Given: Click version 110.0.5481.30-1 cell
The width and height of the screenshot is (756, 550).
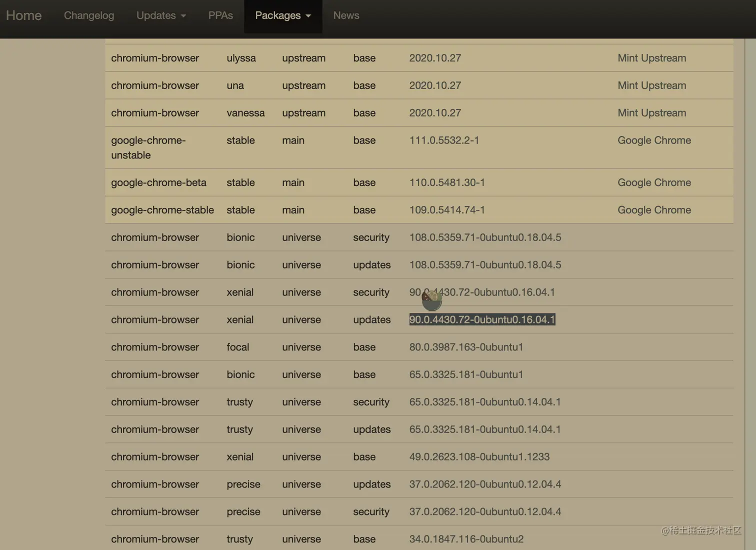Looking at the screenshot, I should pyautogui.click(x=447, y=182).
